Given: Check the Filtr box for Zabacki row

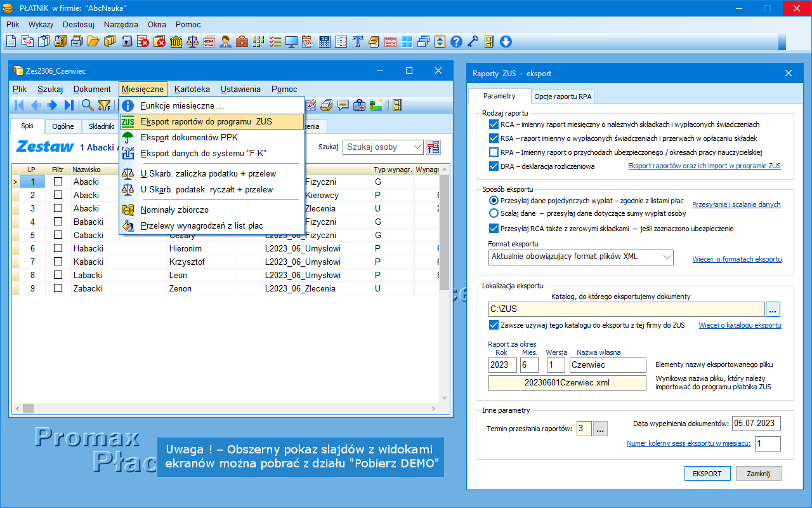Looking at the screenshot, I should [58, 288].
